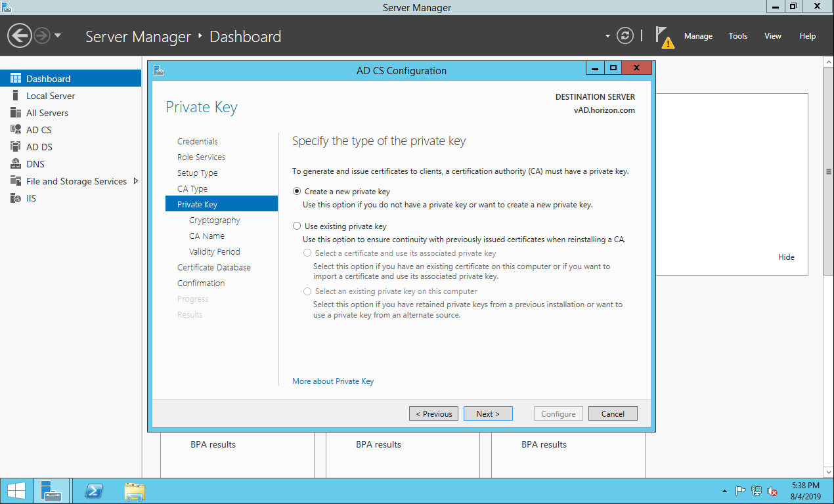Viewport: 834px width, 504px height.
Task: Choose Use existing private key option
Action: click(297, 226)
